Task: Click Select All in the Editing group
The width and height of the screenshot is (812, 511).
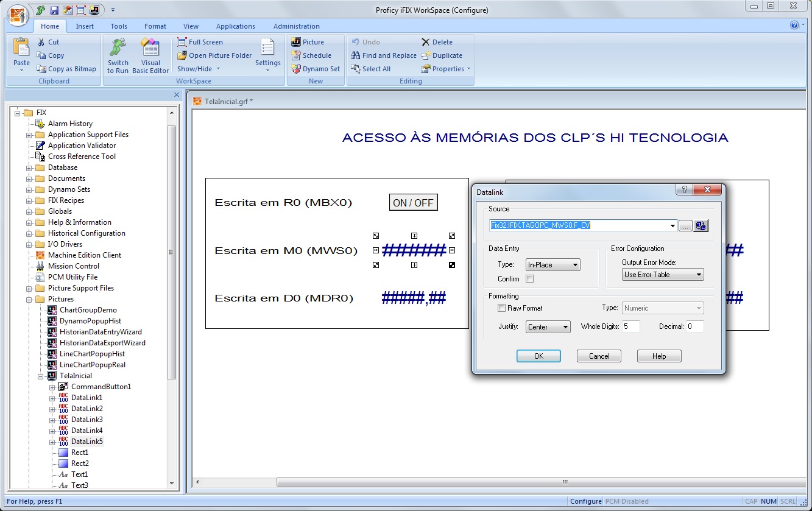Action: point(370,69)
